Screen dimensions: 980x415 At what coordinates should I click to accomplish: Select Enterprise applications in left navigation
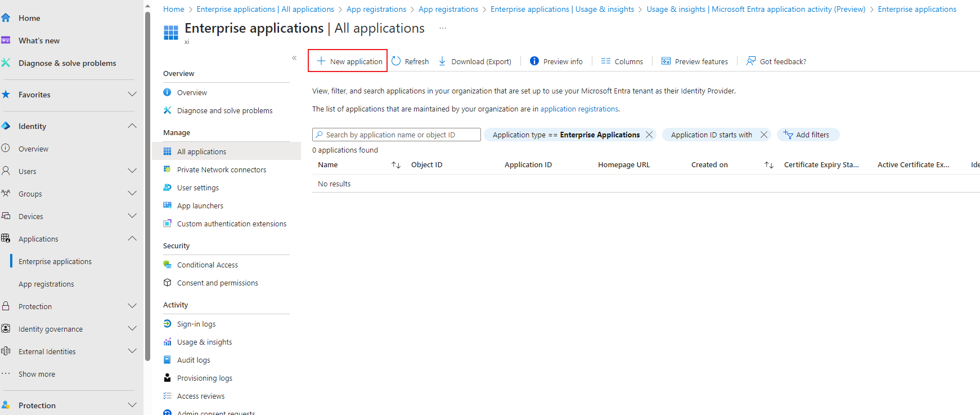[55, 261]
